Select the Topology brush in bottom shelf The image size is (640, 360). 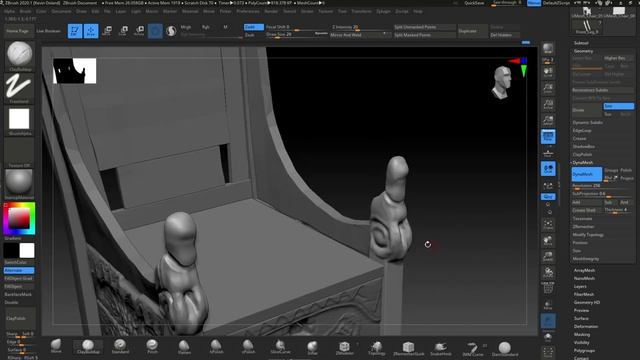pyautogui.click(x=376, y=347)
